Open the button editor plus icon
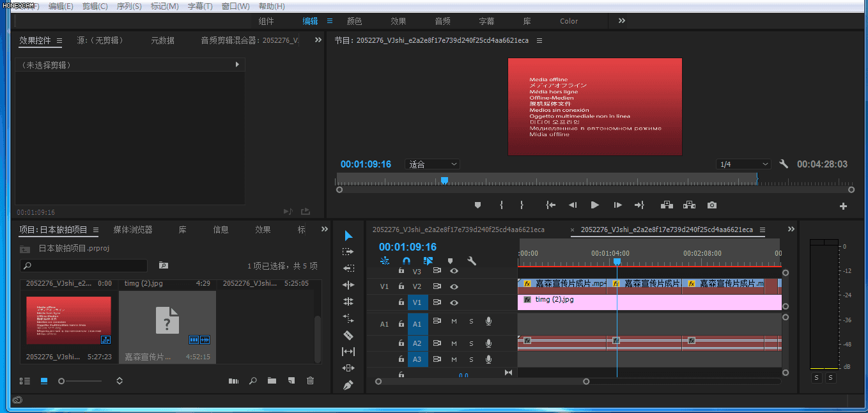 point(843,206)
